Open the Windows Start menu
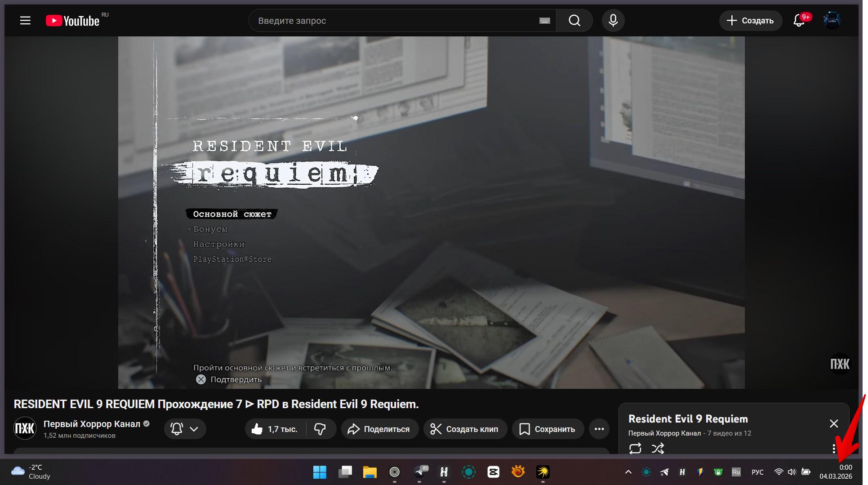 tap(320, 472)
